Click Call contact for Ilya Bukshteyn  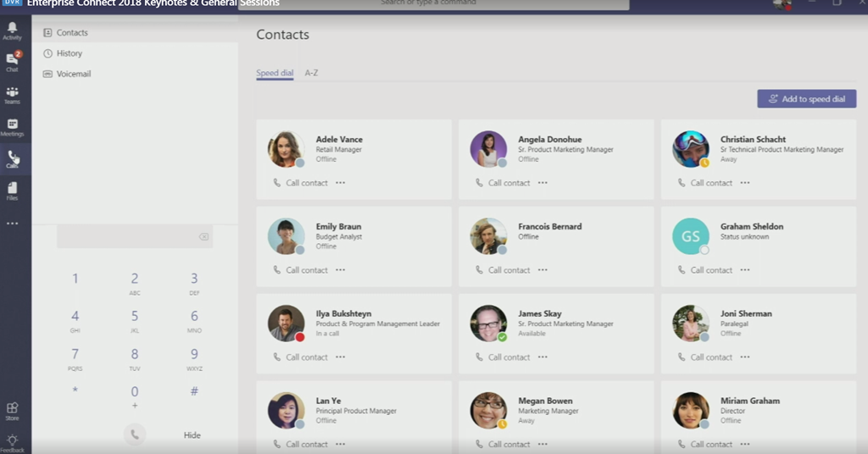[x=301, y=357]
